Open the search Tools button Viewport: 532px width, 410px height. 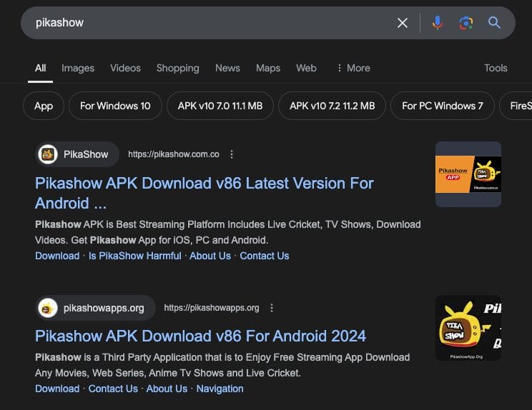point(496,68)
